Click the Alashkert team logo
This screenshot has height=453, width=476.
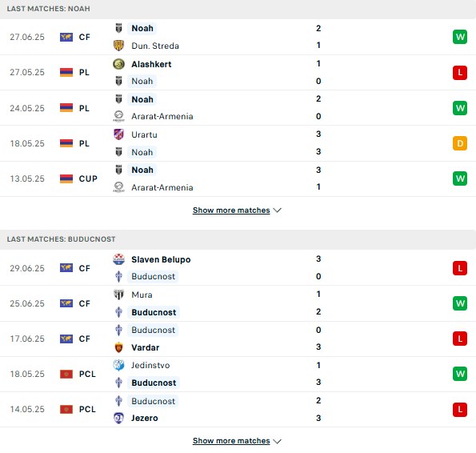(118, 64)
